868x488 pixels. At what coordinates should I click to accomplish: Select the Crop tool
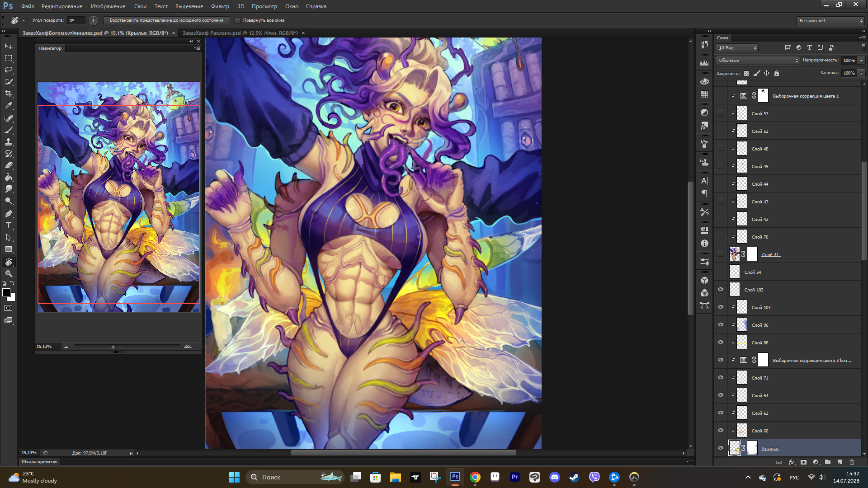[x=9, y=94]
